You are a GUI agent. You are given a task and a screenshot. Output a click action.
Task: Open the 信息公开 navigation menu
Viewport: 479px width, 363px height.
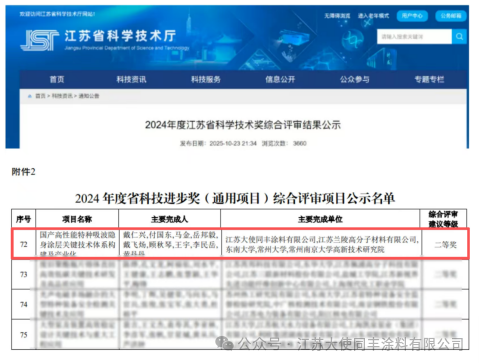pyautogui.click(x=280, y=79)
